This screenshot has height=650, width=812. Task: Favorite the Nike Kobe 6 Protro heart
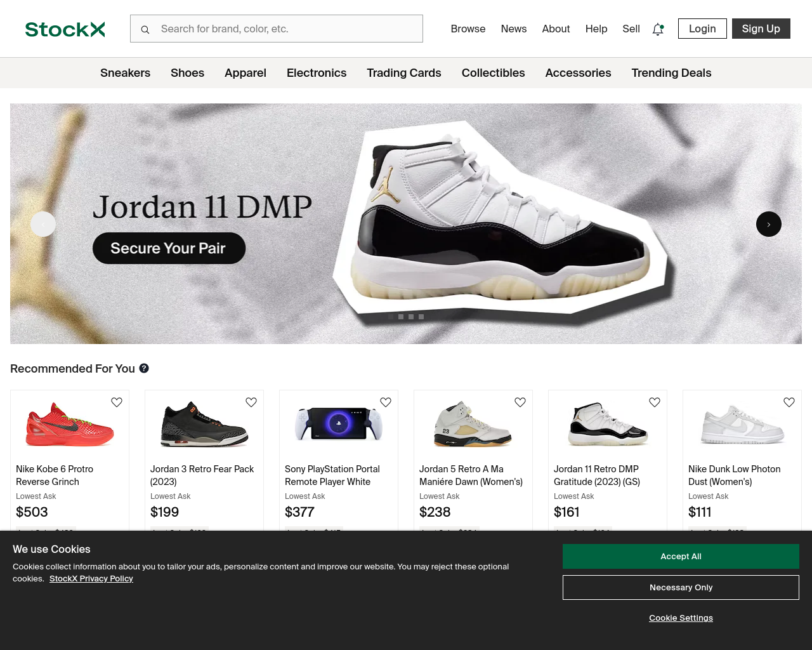point(117,402)
